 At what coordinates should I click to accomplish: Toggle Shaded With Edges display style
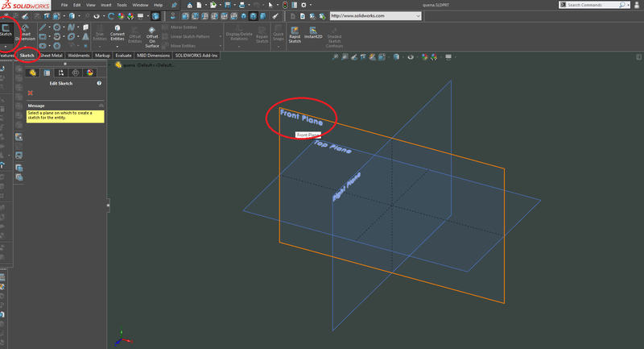click(155, 16)
